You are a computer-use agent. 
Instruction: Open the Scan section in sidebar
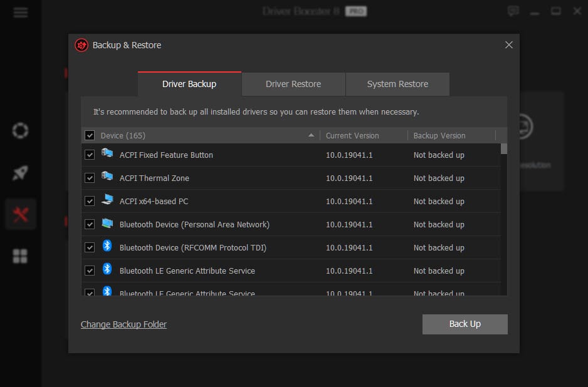pyautogui.click(x=20, y=130)
